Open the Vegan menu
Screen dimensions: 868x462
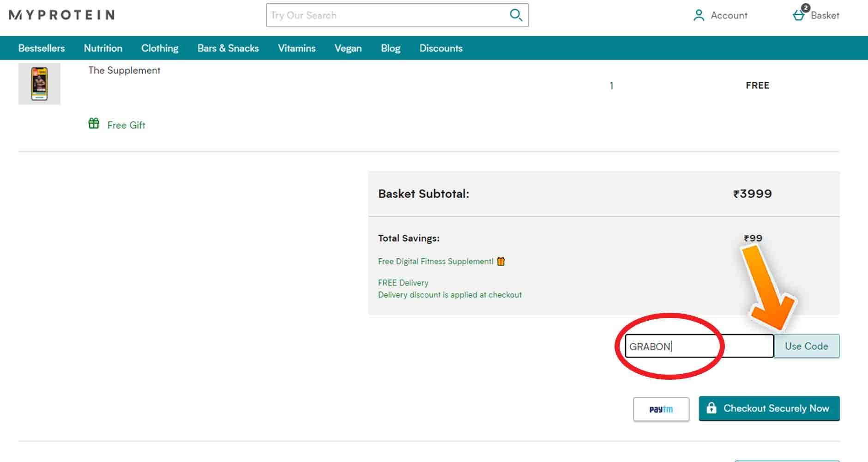pyautogui.click(x=348, y=48)
